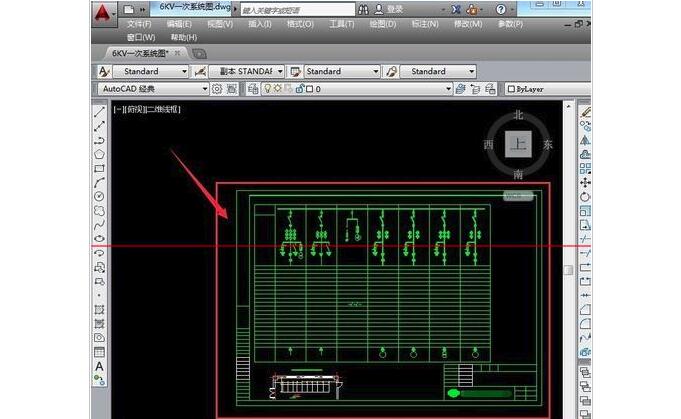Select the Offset tool
The width and height of the screenshot is (681, 419).
[x=585, y=154]
